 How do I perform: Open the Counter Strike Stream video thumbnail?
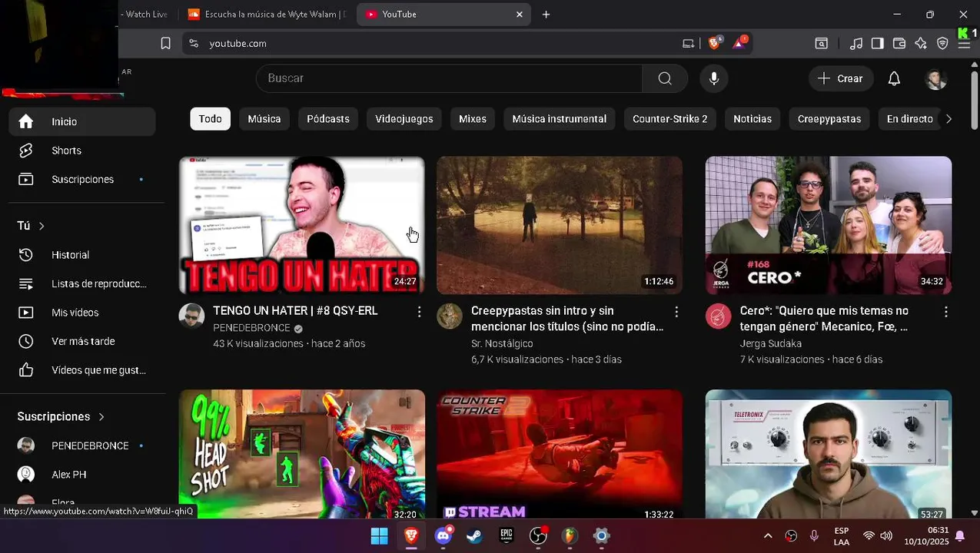point(560,455)
